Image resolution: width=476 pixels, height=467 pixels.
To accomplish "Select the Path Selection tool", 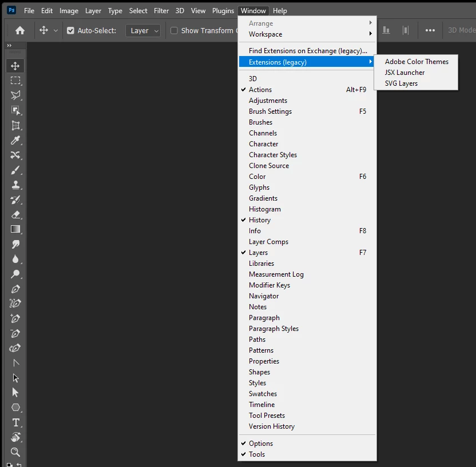I will [15, 378].
